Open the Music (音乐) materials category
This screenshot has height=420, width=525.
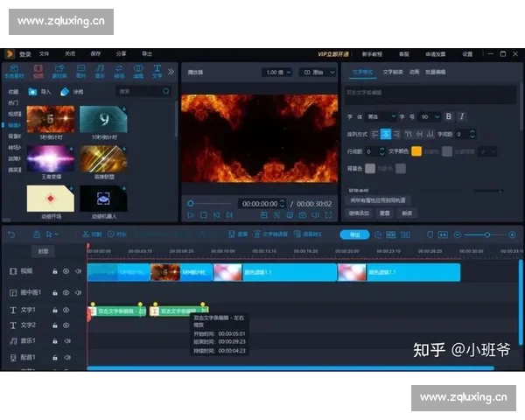click(x=100, y=72)
